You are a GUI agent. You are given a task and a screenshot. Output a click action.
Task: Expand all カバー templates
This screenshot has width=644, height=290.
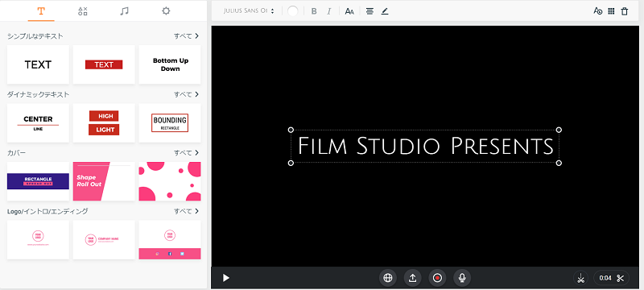click(187, 153)
